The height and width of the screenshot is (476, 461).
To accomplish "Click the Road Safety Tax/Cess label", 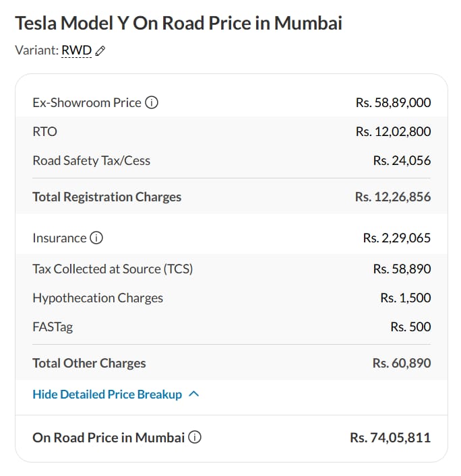I will point(91,161).
